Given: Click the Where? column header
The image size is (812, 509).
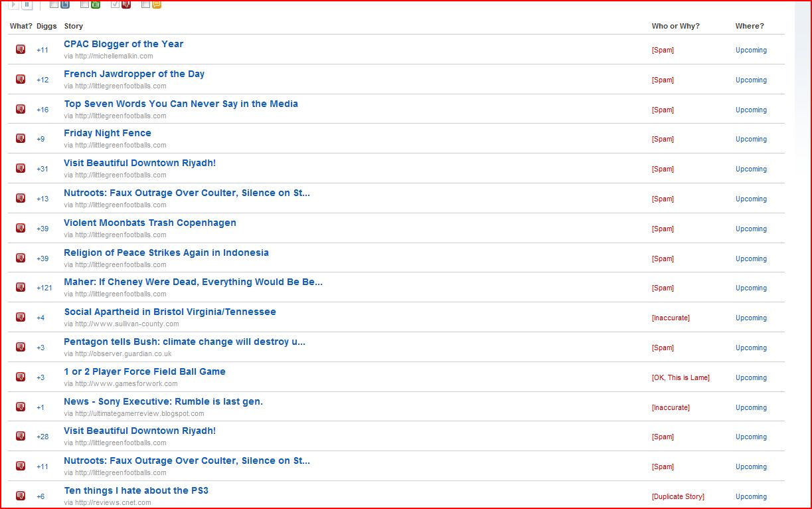Looking at the screenshot, I should pyautogui.click(x=750, y=26).
